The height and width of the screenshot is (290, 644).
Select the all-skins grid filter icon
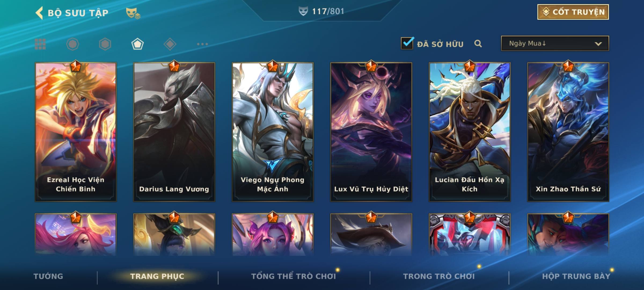point(40,44)
